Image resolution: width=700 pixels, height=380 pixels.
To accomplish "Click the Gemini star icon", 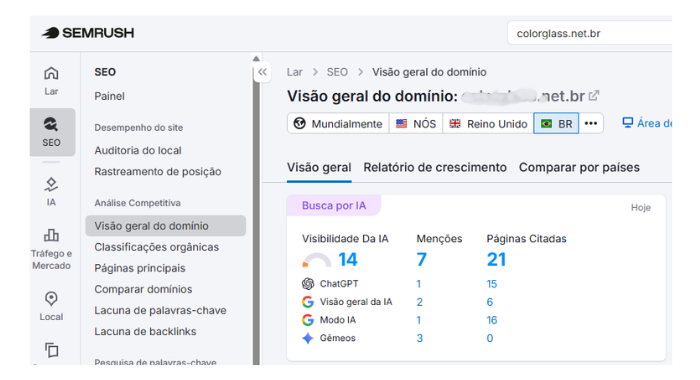I will (x=308, y=338).
